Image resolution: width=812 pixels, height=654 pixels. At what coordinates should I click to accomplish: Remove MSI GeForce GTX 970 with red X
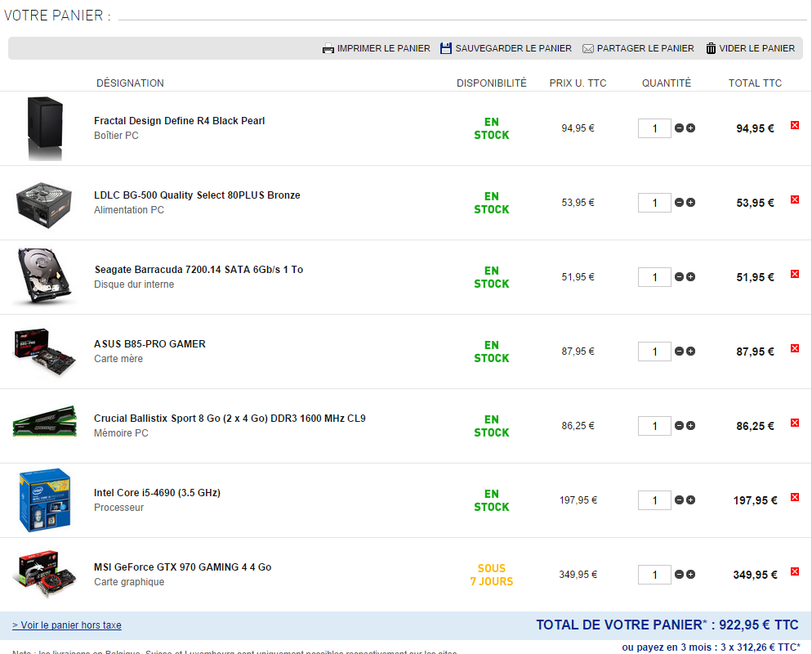[795, 571]
